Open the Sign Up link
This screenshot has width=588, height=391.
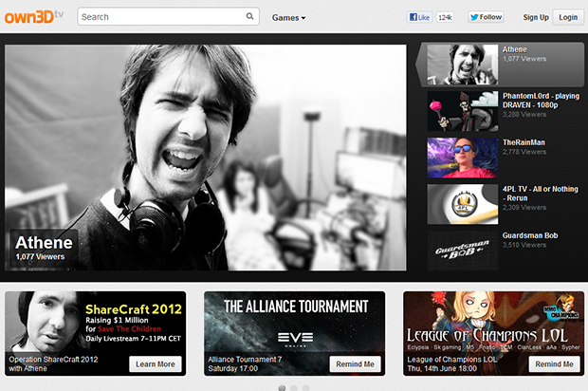536,17
